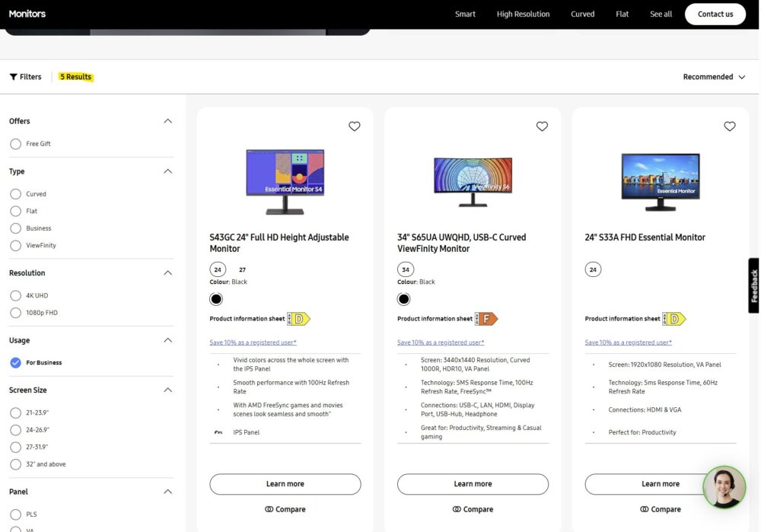Click See all in the top navigation
This screenshot has height=532, width=761.
pyautogui.click(x=661, y=14)
